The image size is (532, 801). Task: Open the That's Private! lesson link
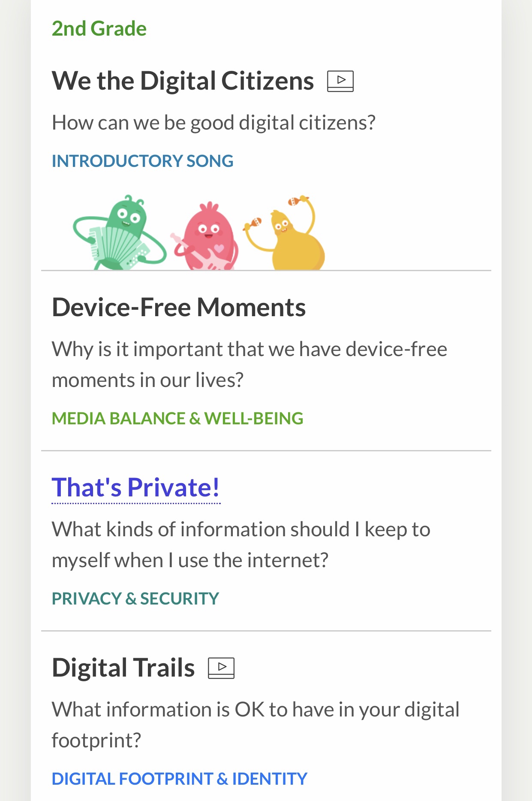(x=135, y=487)
